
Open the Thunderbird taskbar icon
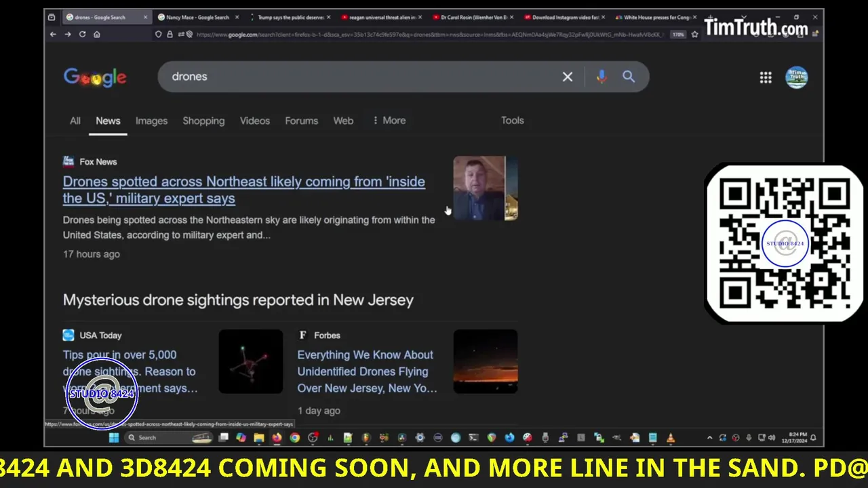pyautogui.click(x=510, y=438)
